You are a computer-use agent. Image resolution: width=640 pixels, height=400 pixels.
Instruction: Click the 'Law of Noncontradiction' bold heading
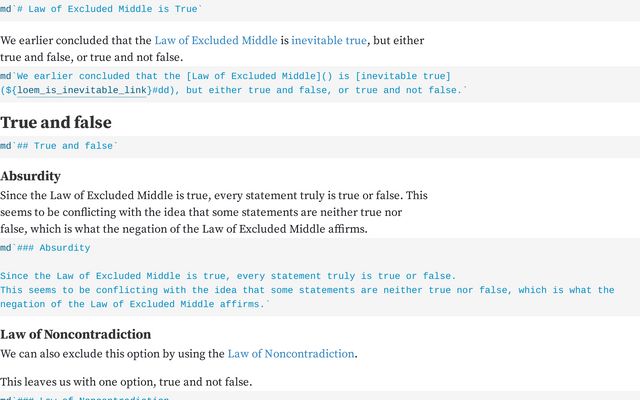click(76, 334)
